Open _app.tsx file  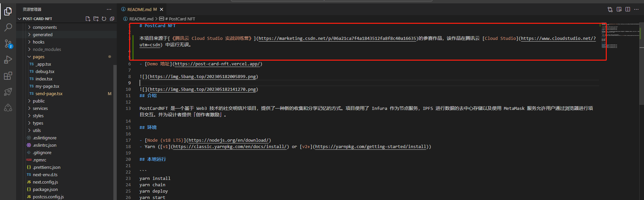[43, 64]
